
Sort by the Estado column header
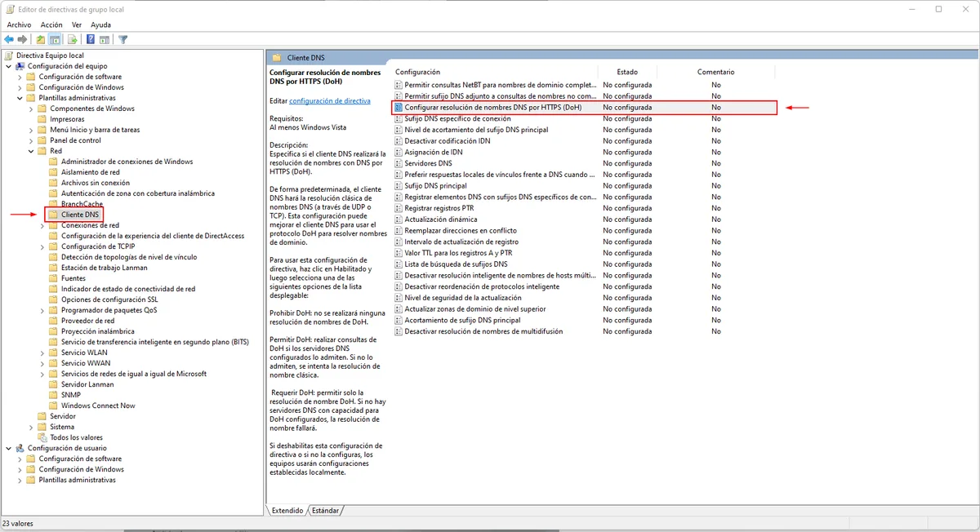point(627,72)
